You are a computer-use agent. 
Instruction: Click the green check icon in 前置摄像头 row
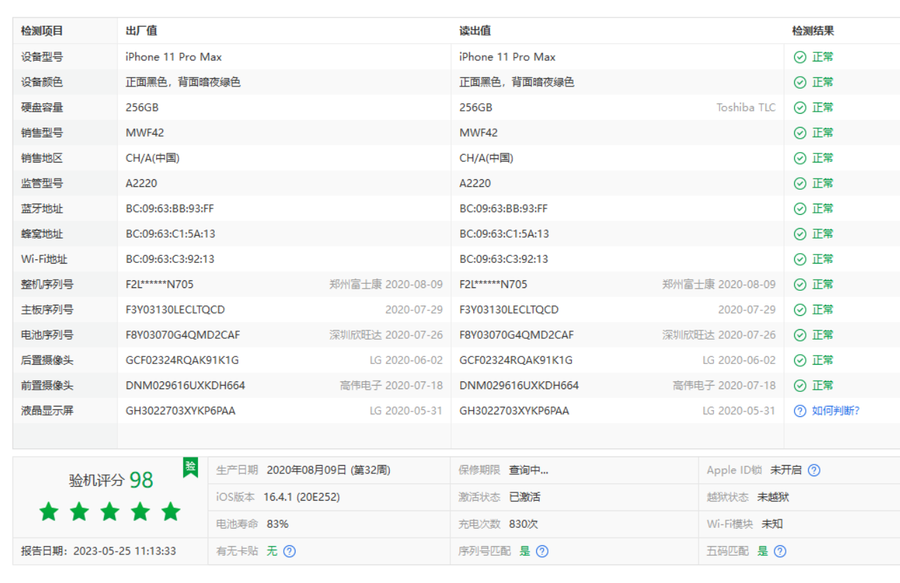[800, 385]
